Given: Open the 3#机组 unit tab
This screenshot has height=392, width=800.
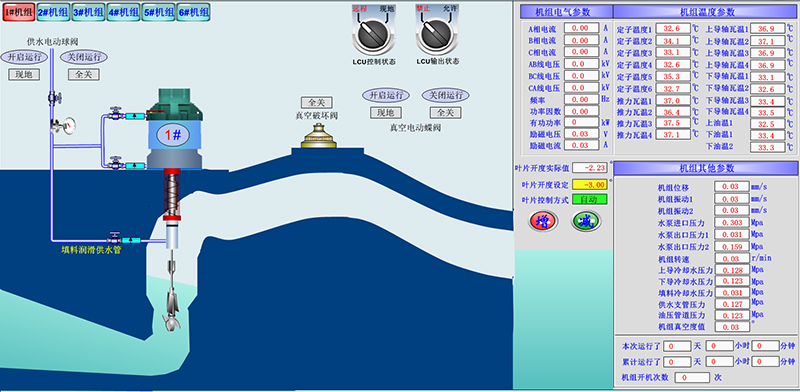Looking at the screenshot, I should [88, 12].
